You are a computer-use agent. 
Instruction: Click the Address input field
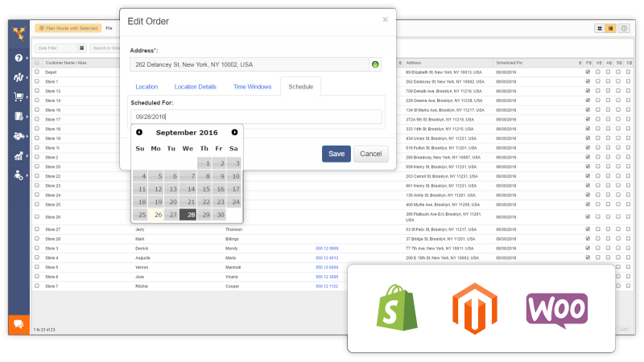click(x=250, y=64)
